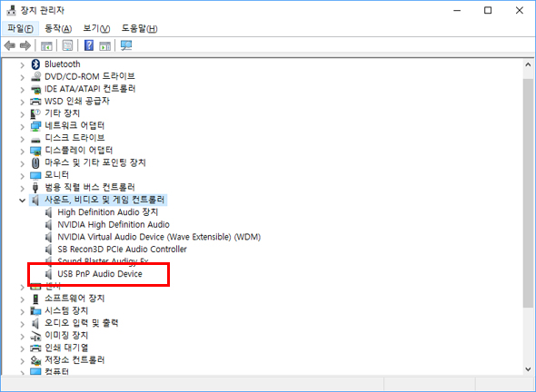536x392 pixels.
Task: Expand the 오디오 입력 및 출력 category
Action: [22, 323]
